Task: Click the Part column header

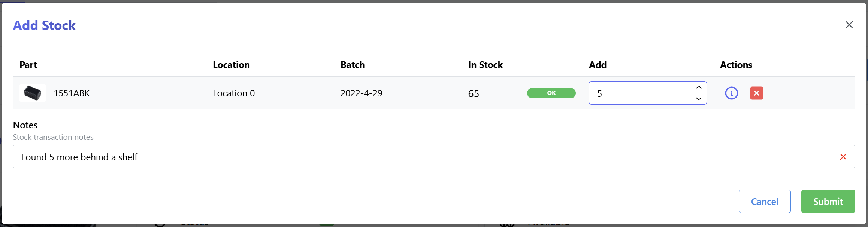Action: [x=28, y=65]
